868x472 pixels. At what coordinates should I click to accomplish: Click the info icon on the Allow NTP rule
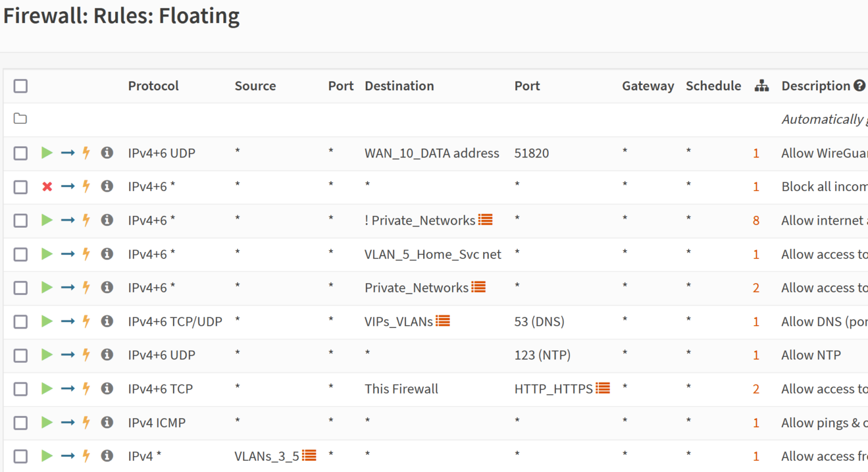(107, 355)
